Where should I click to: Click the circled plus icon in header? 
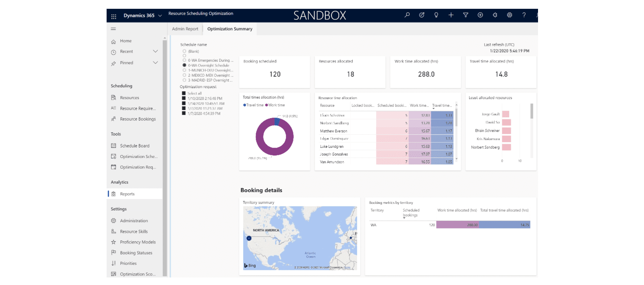tap(480, 15)
